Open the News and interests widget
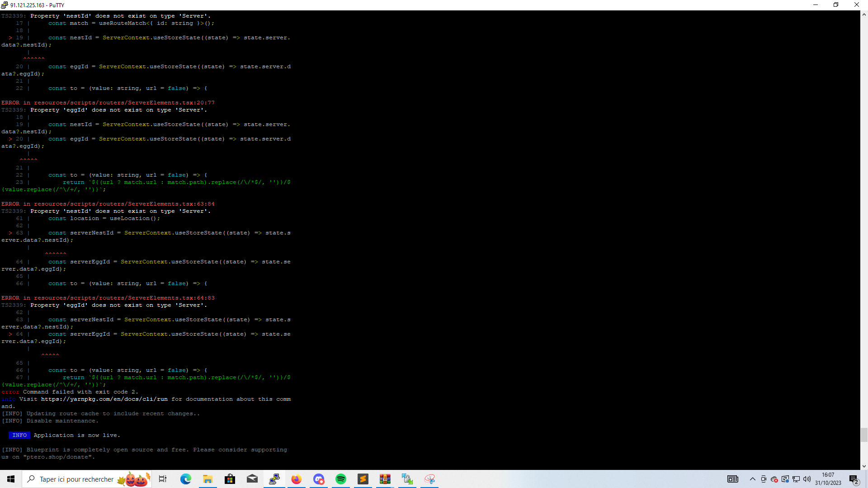 [733, 479]
